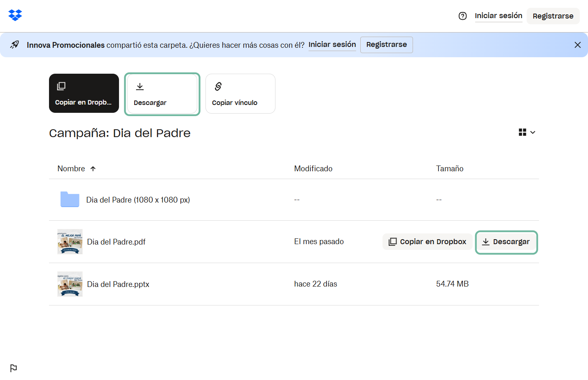Dismiss the banner with the X icon
This screenshot has height=380, width=588.
(577, 45)
